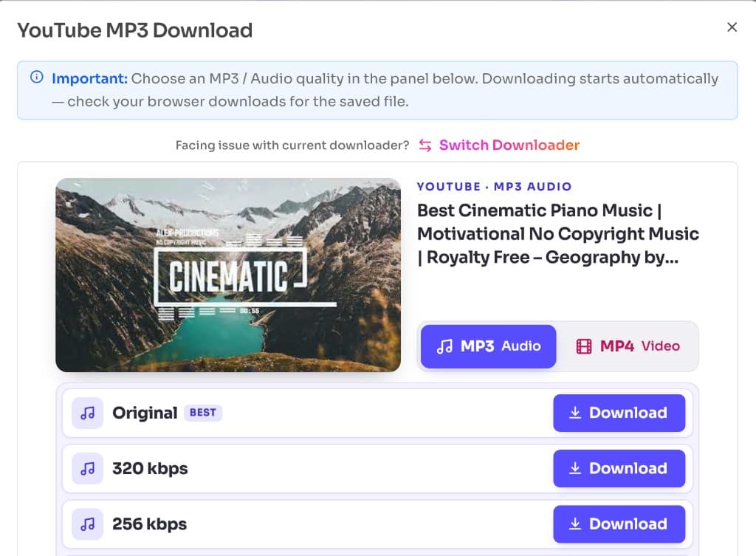The height and width of the screenshot is (556, 756).
Task: Click the music note icon for Original
Action: (88, 413)
